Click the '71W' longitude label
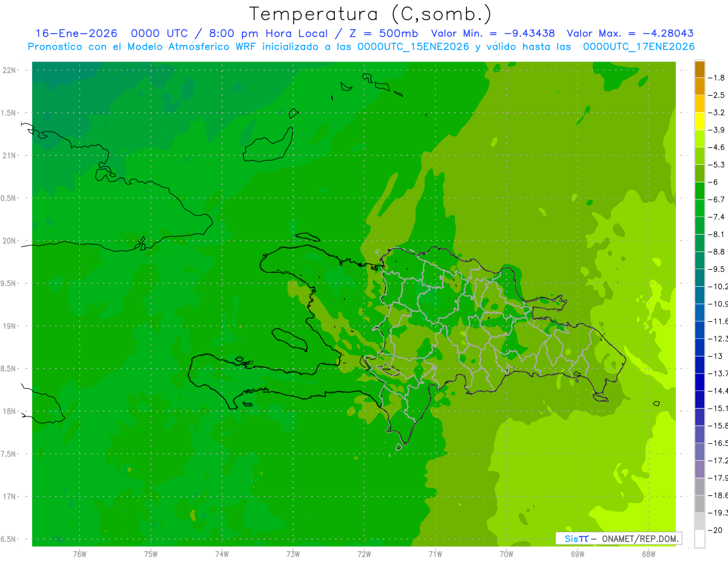 435,554
